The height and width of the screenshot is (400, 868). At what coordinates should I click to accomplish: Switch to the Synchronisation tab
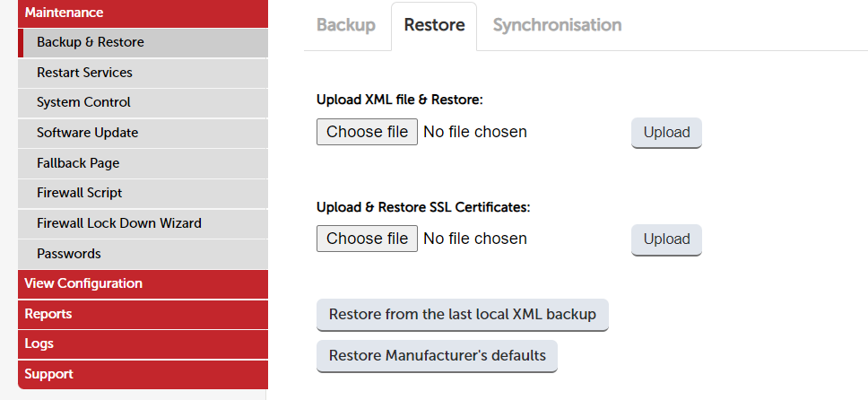point(557,25)
